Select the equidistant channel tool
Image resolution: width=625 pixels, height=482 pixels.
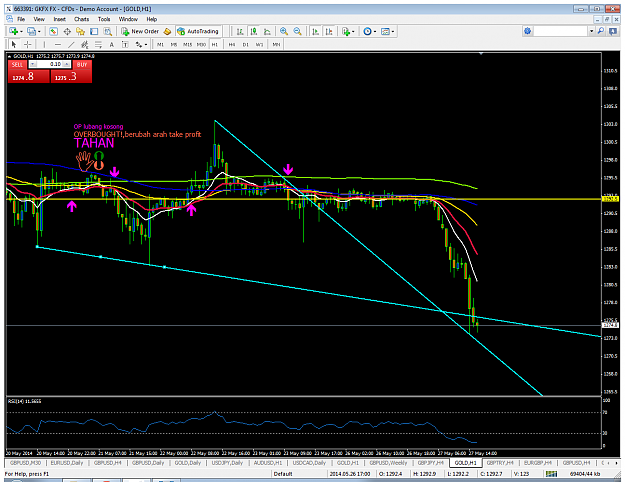click(85, 44)
